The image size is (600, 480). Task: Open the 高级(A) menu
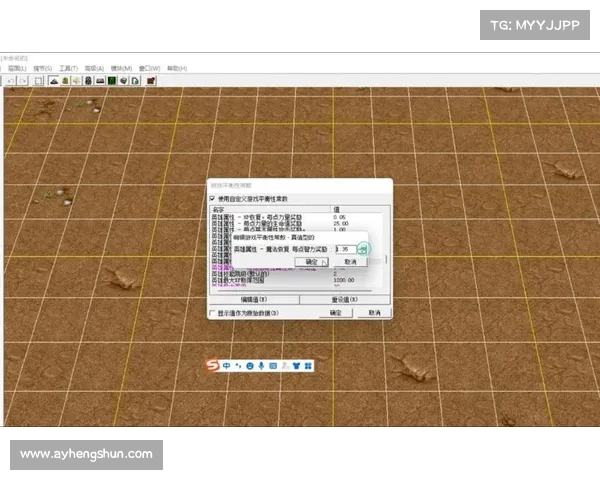coord(95,68)
